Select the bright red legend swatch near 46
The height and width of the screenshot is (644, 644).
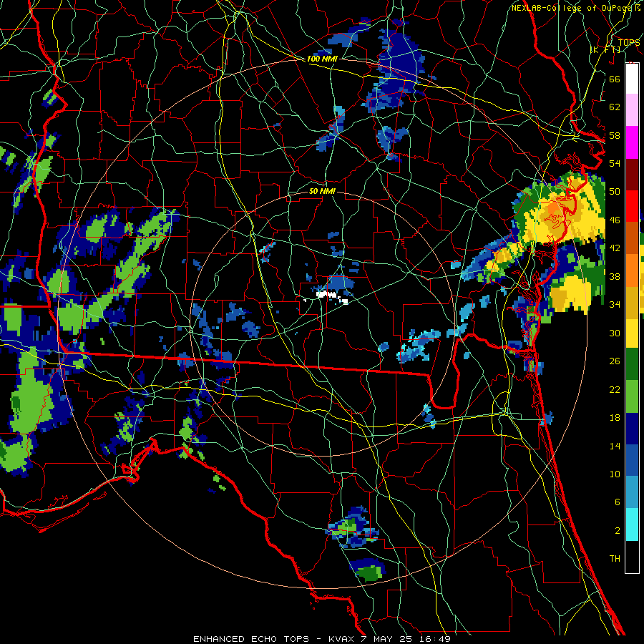[632, 206]
